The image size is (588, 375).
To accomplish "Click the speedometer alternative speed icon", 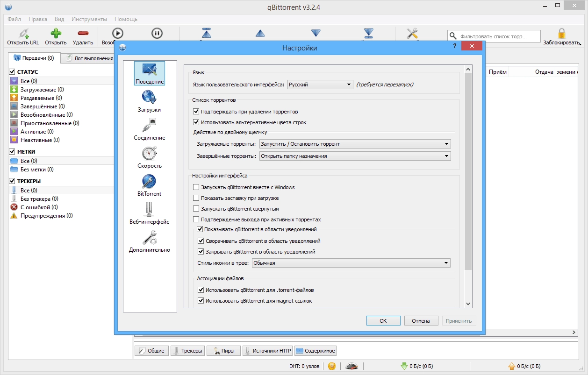I will pos(352,366).
